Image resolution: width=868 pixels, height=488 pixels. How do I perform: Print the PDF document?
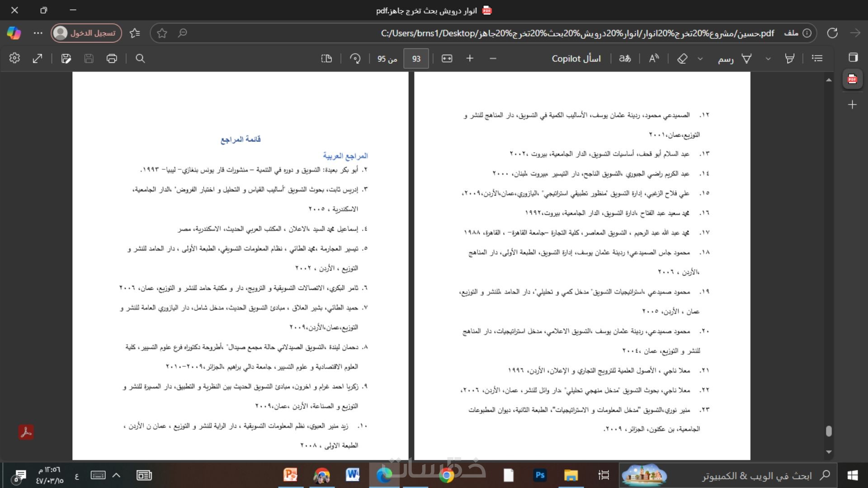click(112, 58)
